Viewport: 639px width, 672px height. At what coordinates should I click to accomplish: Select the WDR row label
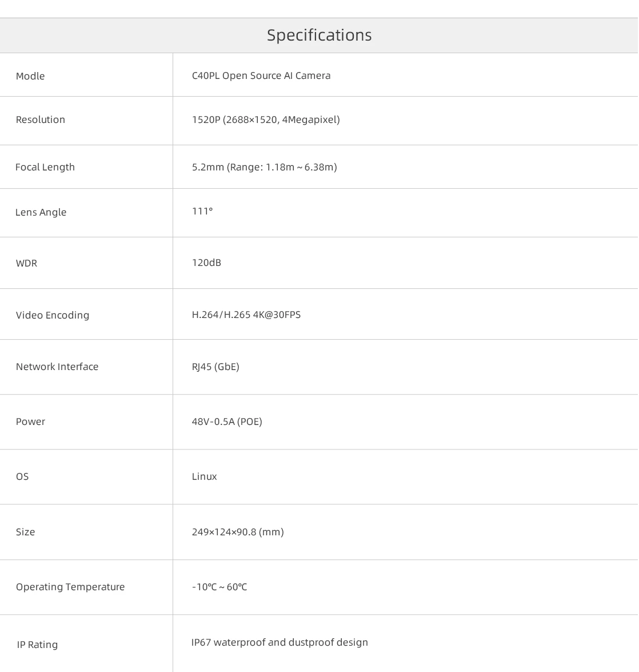(x=26, y=263)
